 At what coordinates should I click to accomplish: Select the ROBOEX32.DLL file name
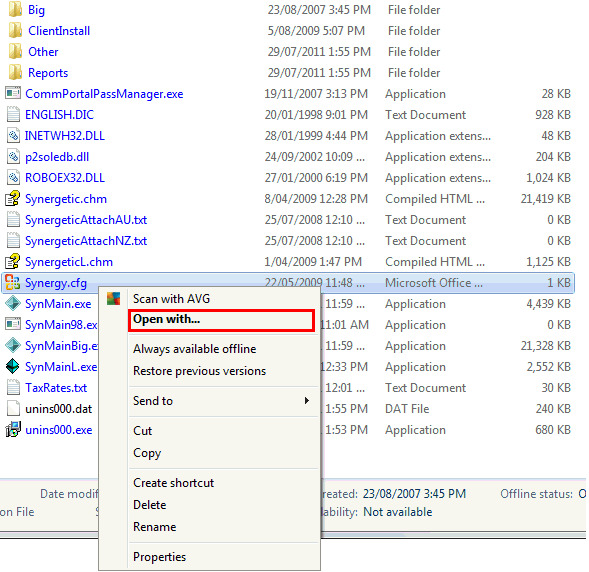(x=65, y=178)
